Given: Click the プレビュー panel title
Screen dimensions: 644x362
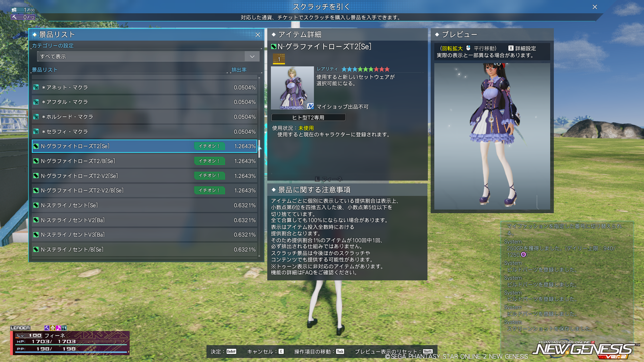Looking at the screenshot, I should (459, 35).
